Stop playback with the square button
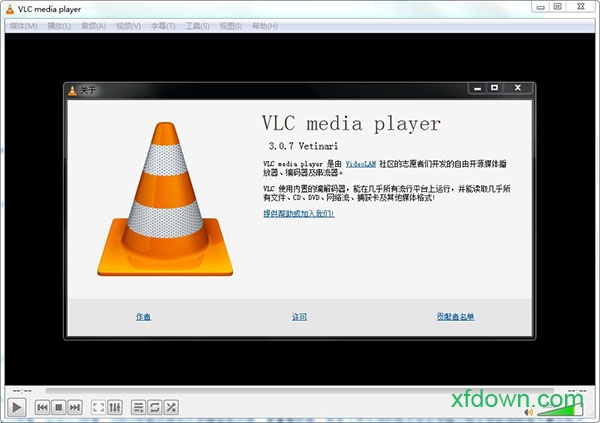 pos(59,407)
